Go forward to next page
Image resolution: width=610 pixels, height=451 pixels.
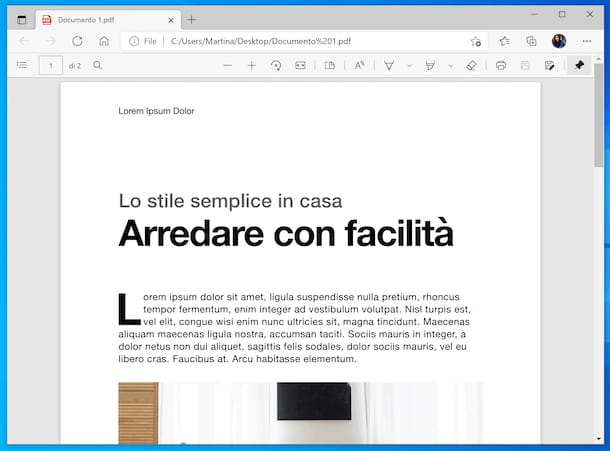click(51, 41)
